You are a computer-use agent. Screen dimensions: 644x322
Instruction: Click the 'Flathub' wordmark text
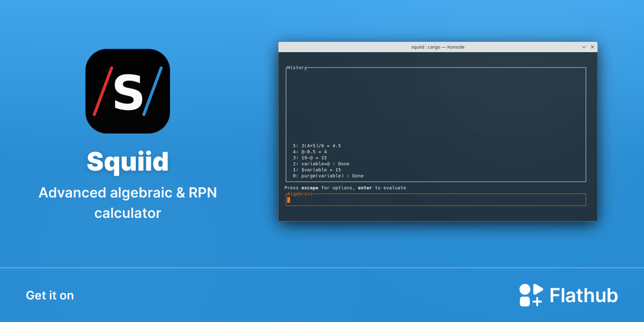coord(584,296)
